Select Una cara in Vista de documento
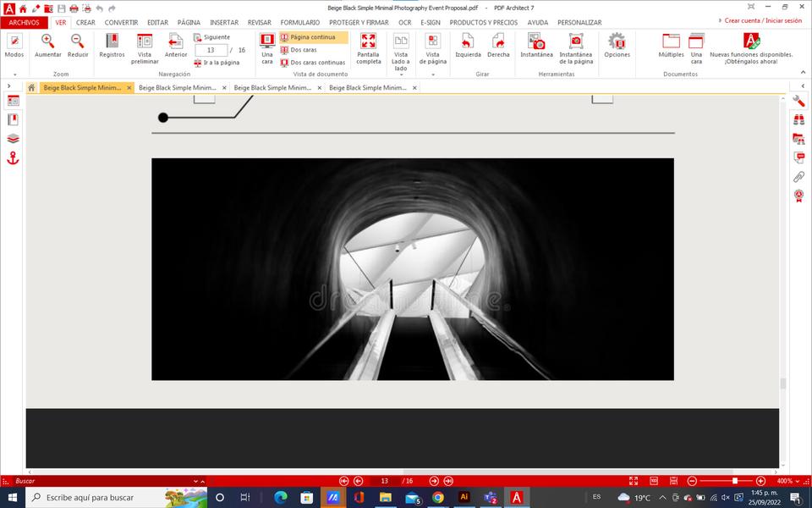Viewport: 812px width, 508px height. (x=267, y=49)
